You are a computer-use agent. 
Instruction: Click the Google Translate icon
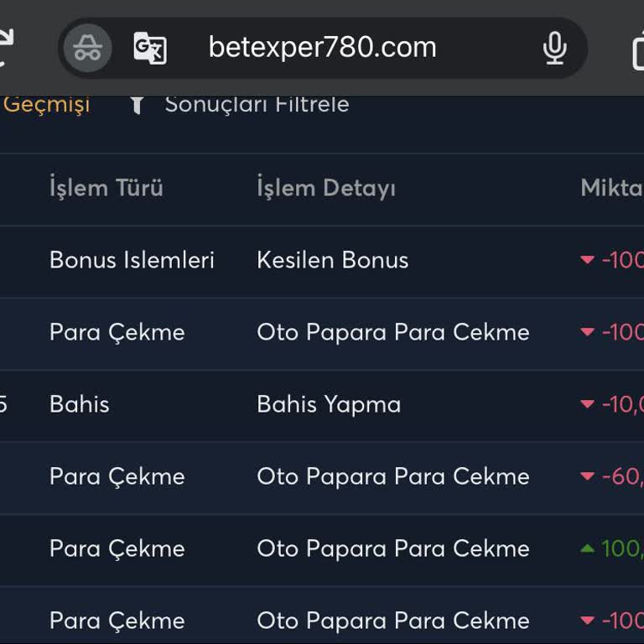[x=150, y=48]
